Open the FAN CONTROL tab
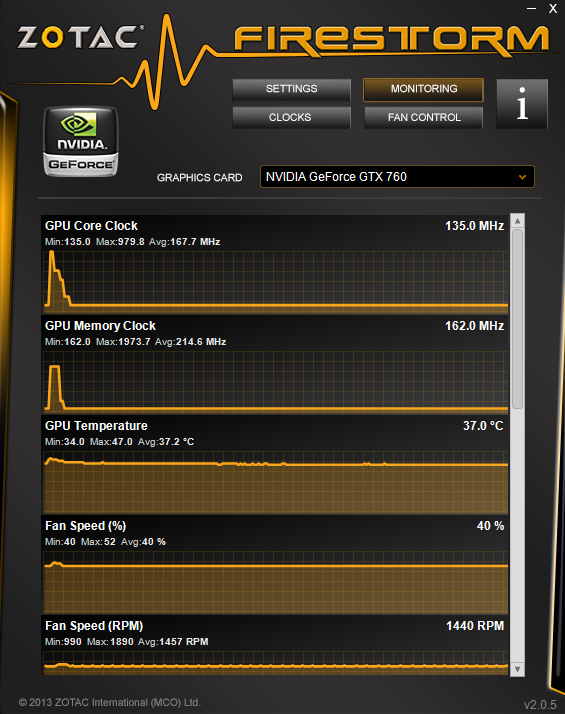565x714 pixels. 423,117
